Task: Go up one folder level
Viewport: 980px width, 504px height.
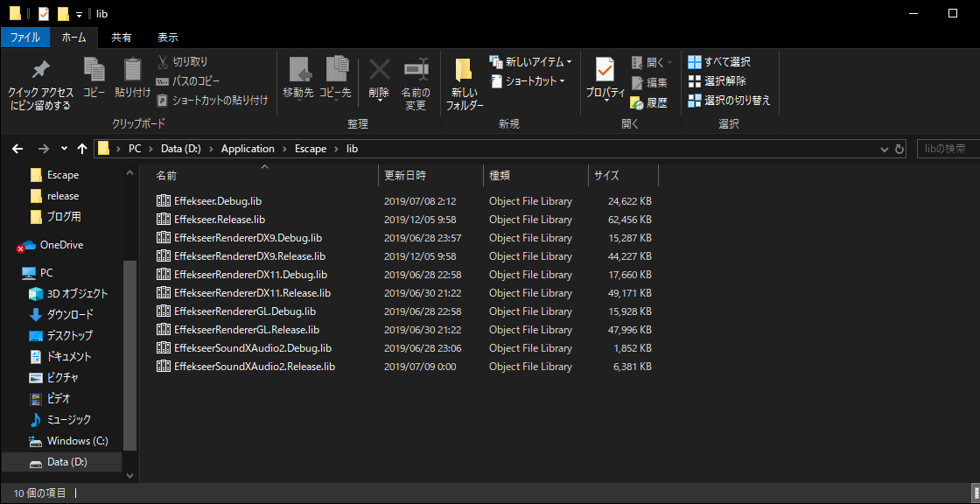Action: point(82,149)
